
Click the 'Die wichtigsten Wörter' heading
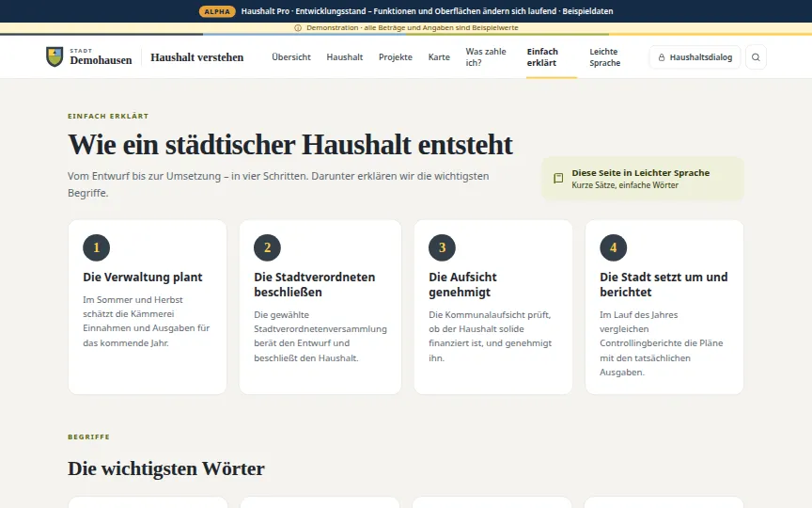[165, 468]
